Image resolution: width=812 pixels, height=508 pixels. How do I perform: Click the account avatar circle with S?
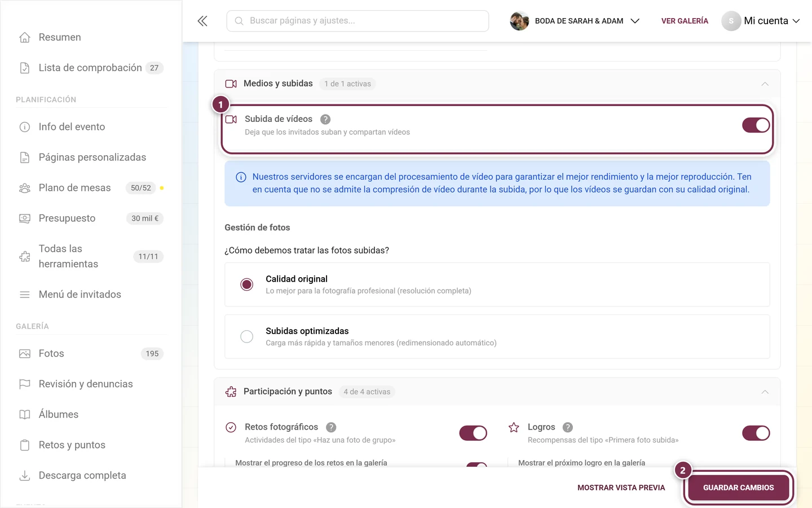click(731, 21)
